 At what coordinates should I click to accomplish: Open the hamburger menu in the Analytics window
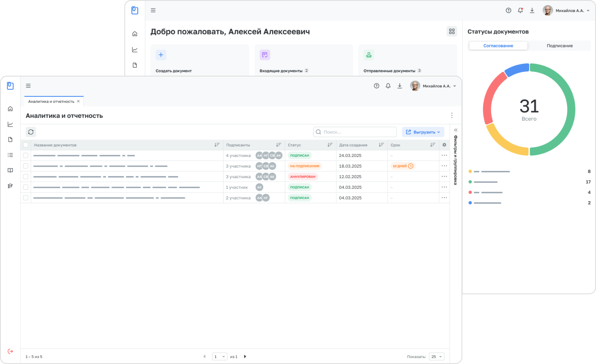click(28, 86)
